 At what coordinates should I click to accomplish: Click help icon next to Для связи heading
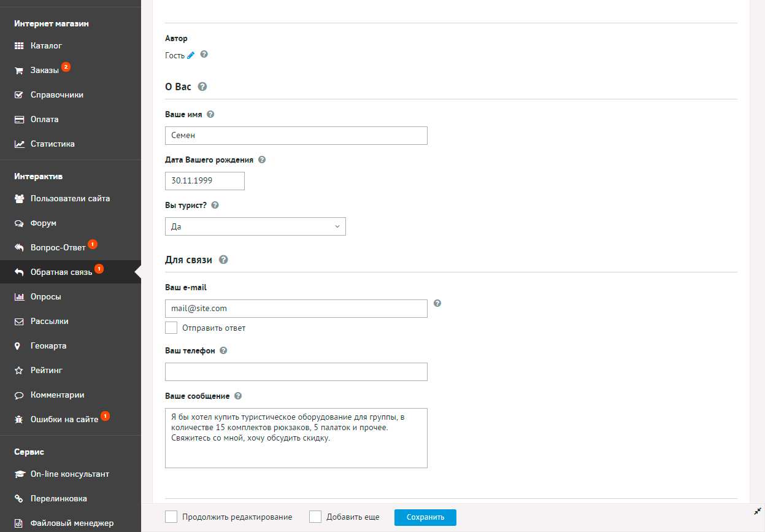[223, 260]
